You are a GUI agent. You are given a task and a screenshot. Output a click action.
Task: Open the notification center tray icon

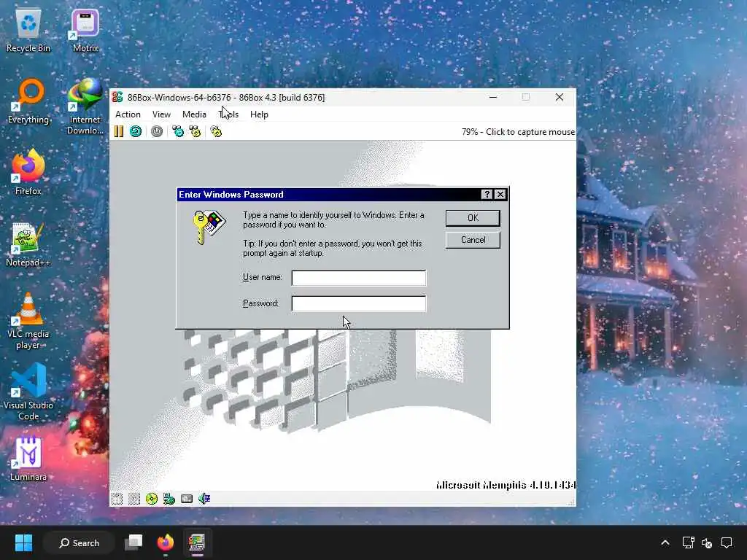[x=727, y=542]
